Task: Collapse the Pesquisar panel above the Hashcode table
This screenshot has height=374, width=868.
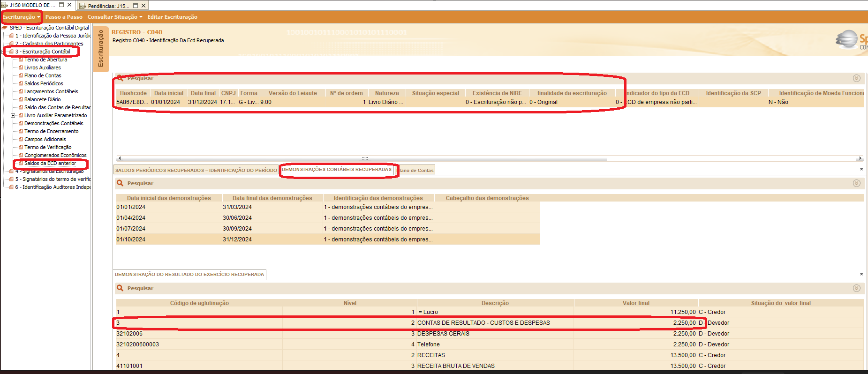Action: (x=857, y=78)
